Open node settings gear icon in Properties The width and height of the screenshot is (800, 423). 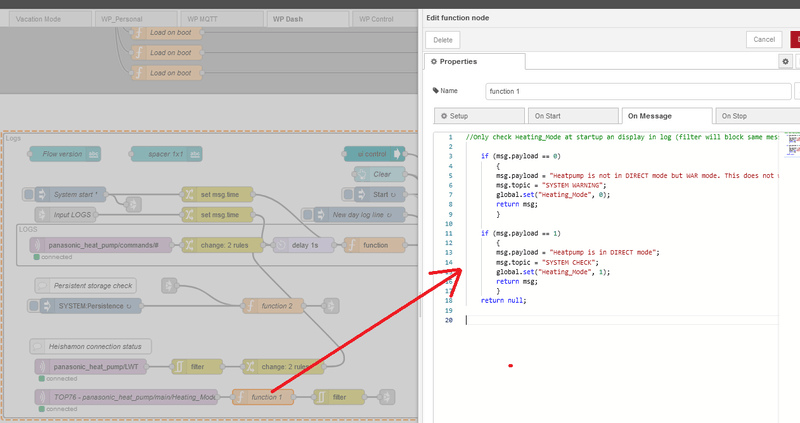pyautogui.click(x=785, y=62)
